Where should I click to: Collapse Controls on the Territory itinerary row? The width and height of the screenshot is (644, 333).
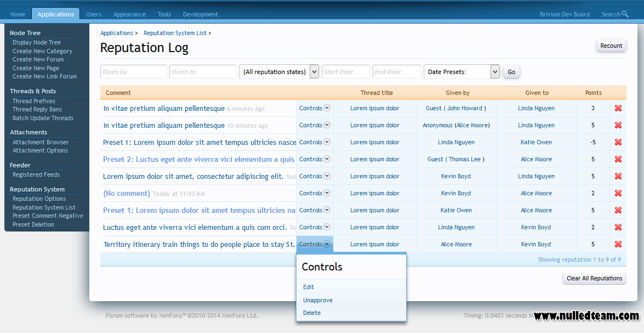(x=315, y=244)
